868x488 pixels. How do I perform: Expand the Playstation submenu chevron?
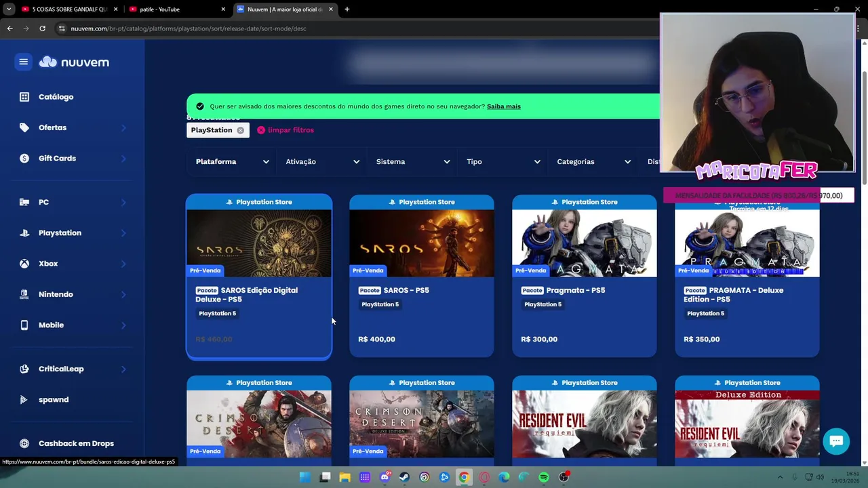(x=123, y=233)
